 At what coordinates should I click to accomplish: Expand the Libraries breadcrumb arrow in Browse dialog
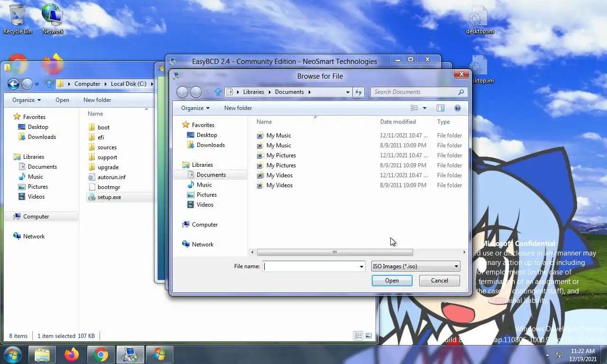tap(269, 92)
